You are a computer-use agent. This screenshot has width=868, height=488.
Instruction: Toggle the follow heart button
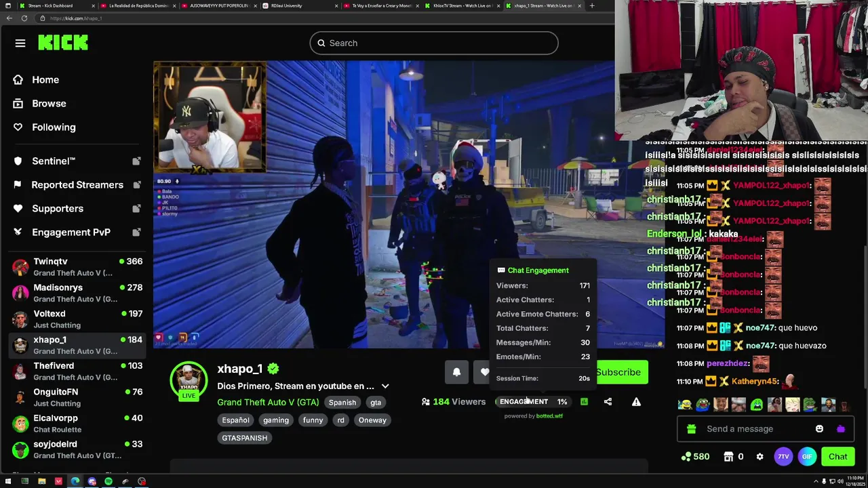[x=483, y=372]
